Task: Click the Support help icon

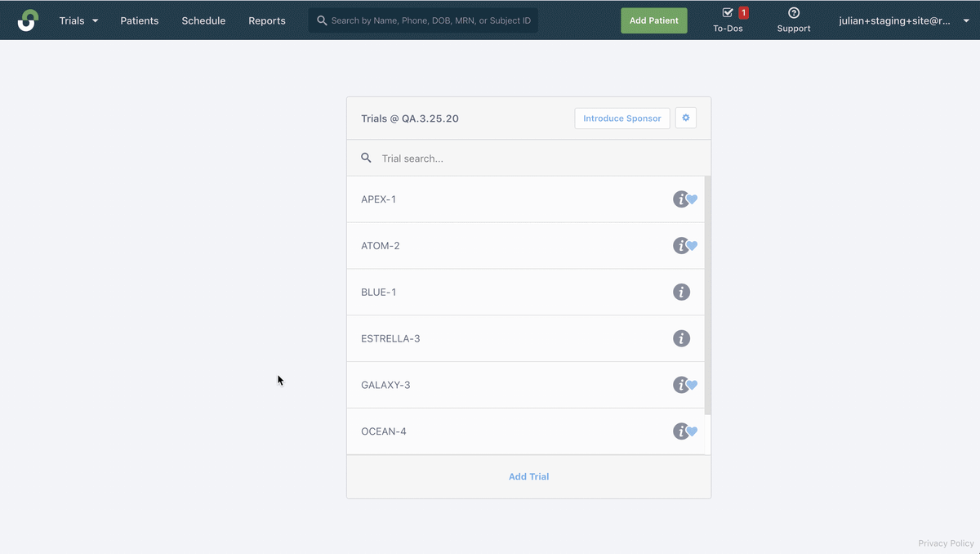Action: 793,14
